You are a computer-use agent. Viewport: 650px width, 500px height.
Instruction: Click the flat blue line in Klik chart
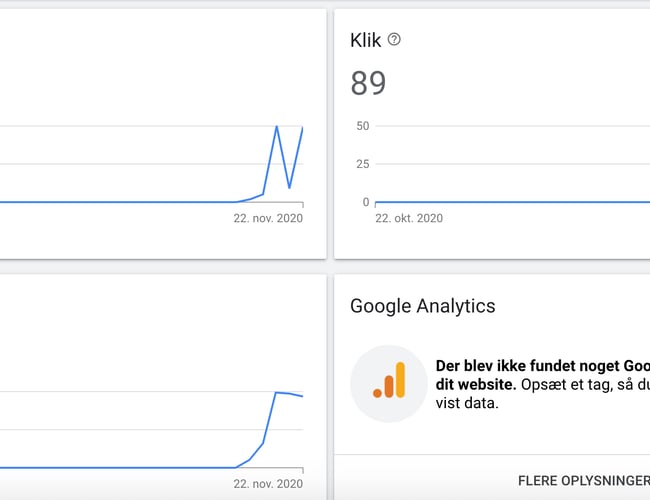[x=500, y=202]
